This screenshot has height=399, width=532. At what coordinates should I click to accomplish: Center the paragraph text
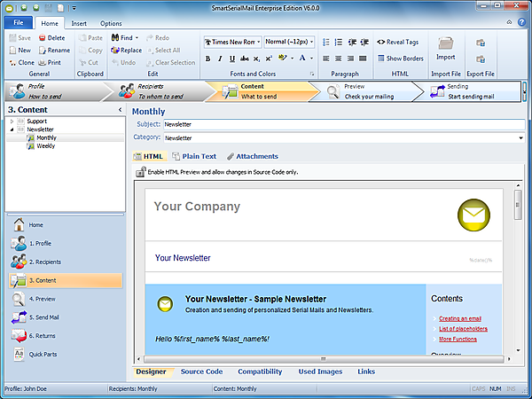point(339,59)
